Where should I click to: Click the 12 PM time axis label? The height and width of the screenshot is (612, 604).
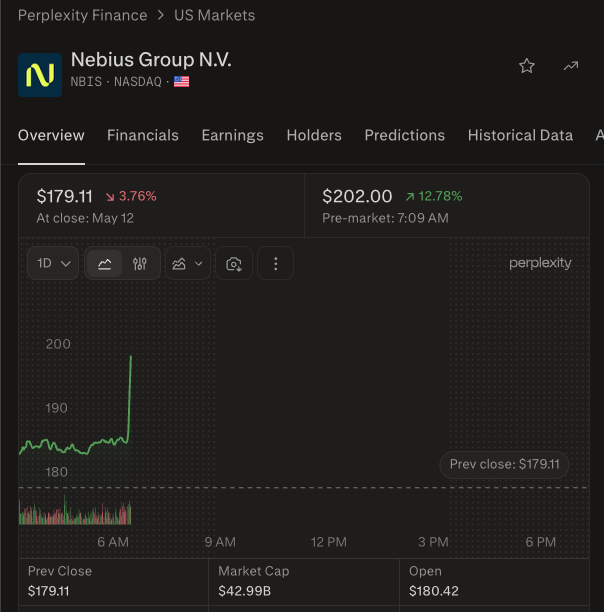(x=329, y=542)
